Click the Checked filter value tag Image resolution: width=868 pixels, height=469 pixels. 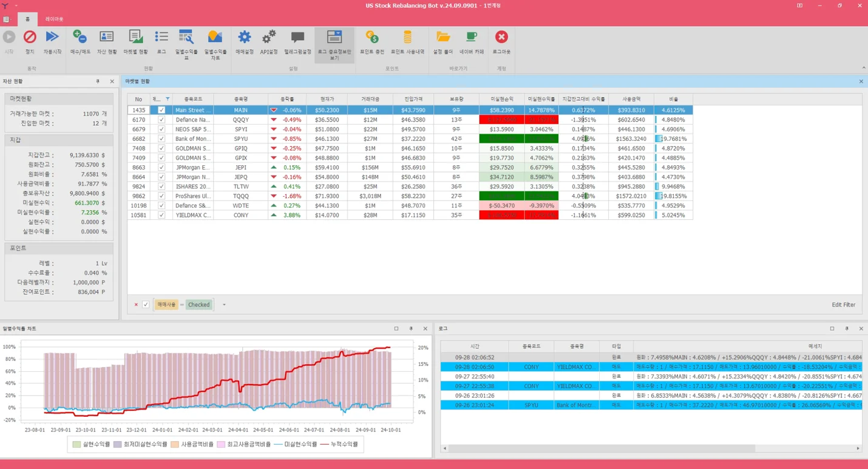[x=199, y=304]
